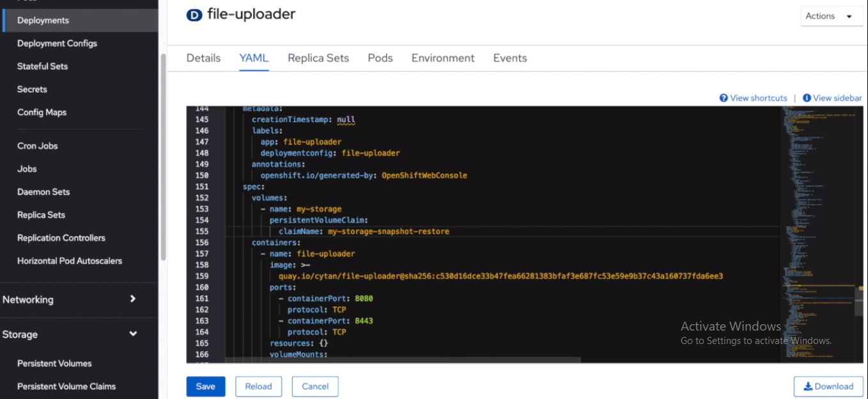Reload the YAML editor content
The width and height of the screenshot is (868, 399).
(x=259, y=386)
